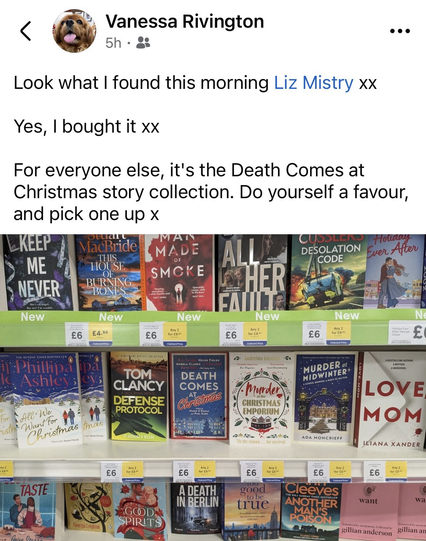Tap the post text about Death Comes at Christmas
This screenshot has width=426, height=541.
click(211, 192)
